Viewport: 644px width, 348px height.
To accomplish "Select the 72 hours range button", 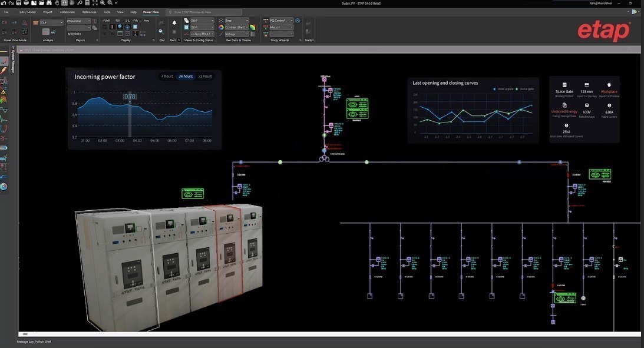I will coord(204,77).
